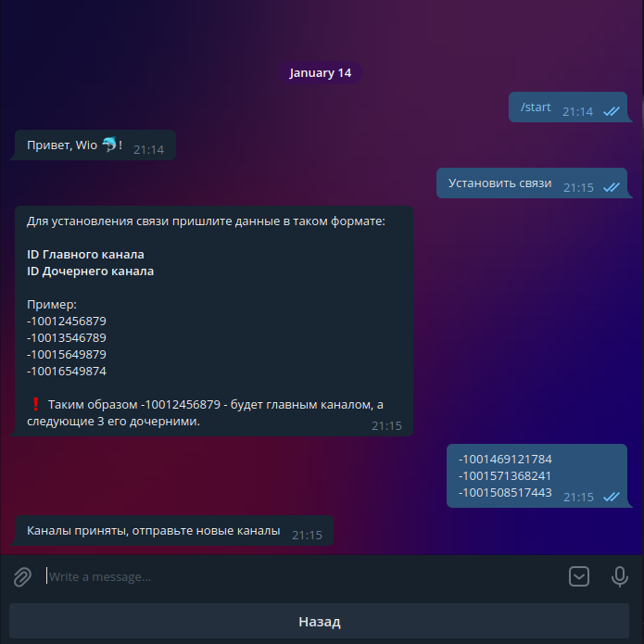This screenshot has width=644, height=644.
Task: Click the sent ID -1001508517443
Action: tap(505, 492)
